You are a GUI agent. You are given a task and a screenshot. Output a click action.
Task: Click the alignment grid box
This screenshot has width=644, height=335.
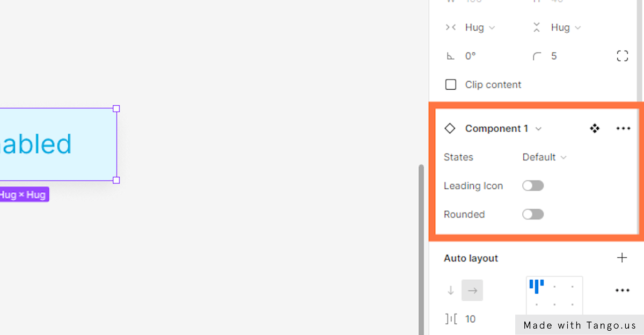tap(554, 295)
